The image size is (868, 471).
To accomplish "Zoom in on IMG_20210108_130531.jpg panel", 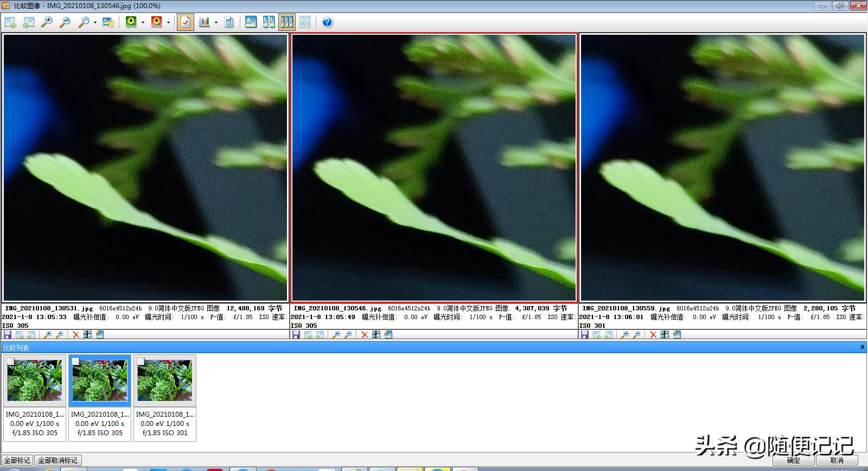I will pos(48,335).
